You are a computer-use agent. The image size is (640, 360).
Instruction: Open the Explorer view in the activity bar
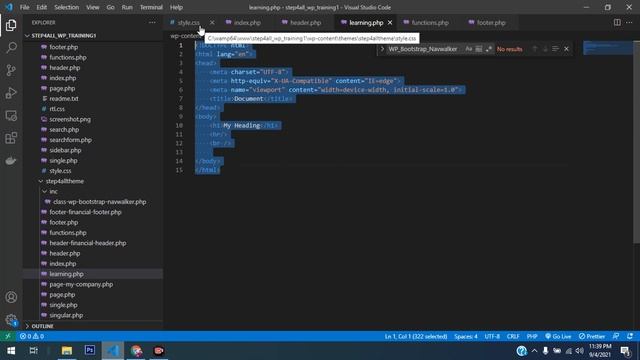point(11,25)
